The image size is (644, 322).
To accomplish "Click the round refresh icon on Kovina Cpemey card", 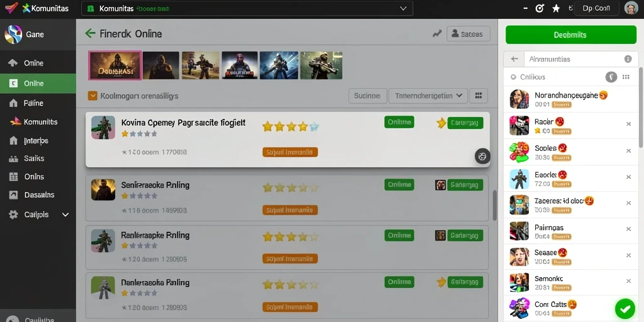I will (x=482, y=156).
